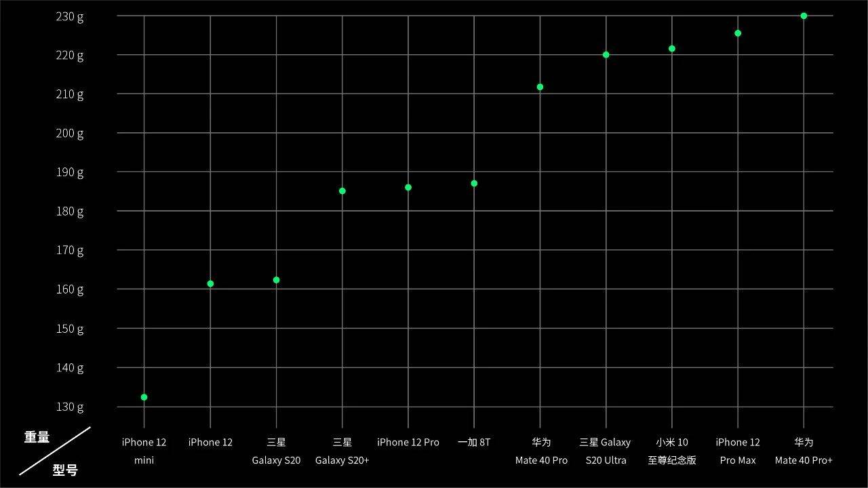Click the iPhone 12 Pro axis label

(x=408, y=443)
